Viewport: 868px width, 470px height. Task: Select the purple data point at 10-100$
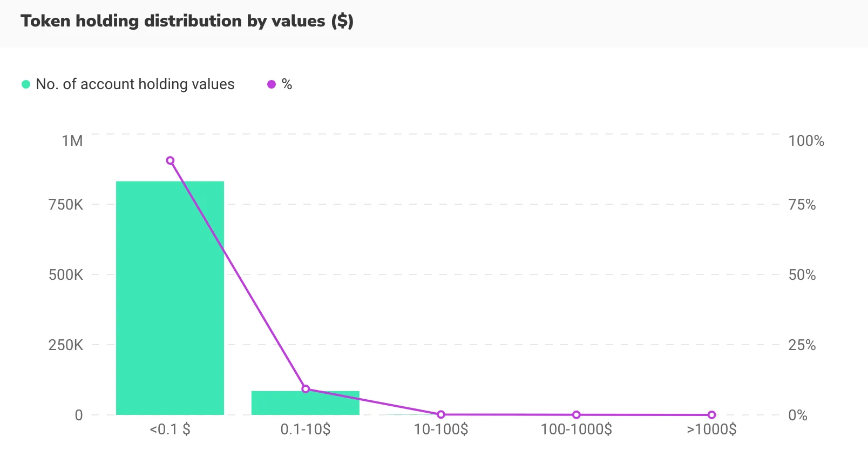441,414
